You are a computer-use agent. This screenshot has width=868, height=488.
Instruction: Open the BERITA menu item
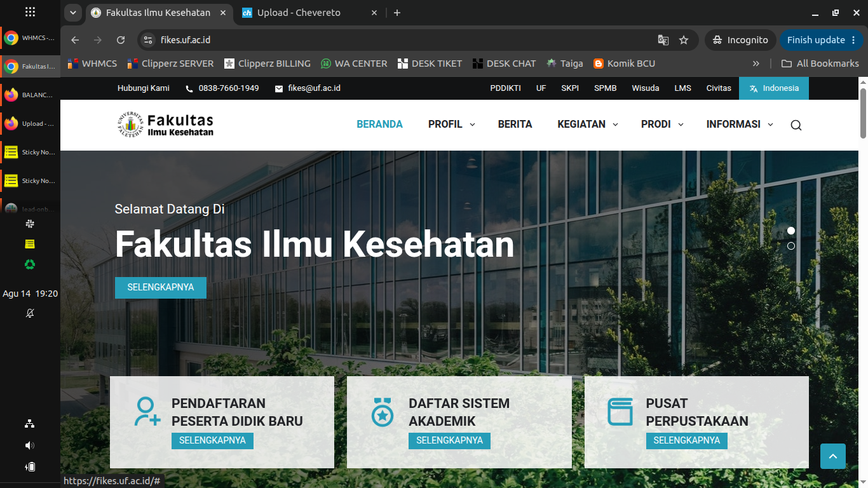coord(515,125)
